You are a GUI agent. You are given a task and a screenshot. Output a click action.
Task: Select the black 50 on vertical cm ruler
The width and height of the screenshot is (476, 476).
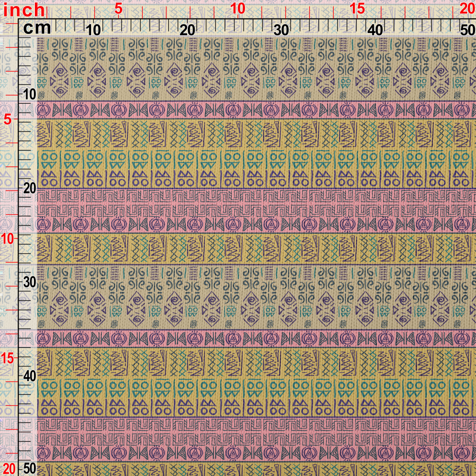coord(29,468)
